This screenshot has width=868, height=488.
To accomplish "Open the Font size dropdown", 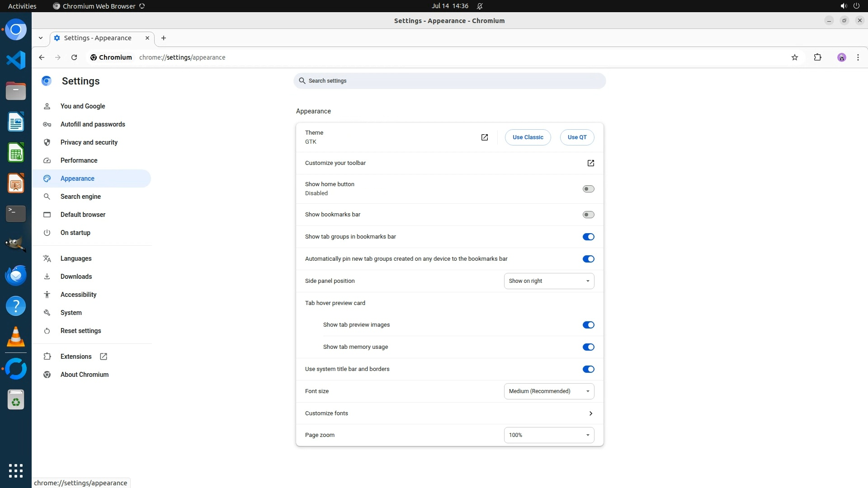I will coord(549,391).
